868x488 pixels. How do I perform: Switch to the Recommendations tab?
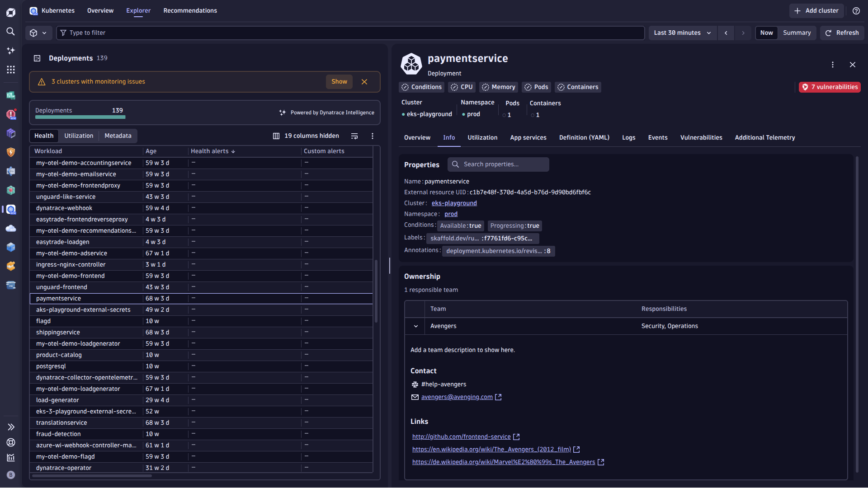(189, 10)
